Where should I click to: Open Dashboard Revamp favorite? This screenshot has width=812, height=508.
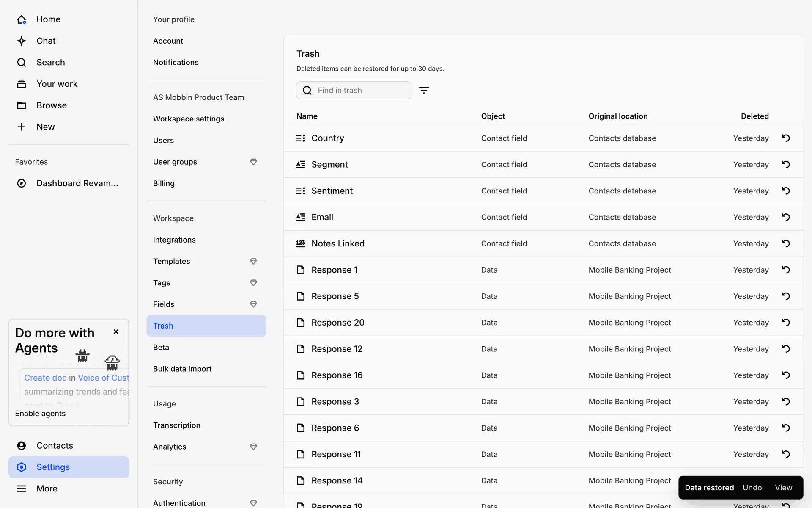[x=77, y=183]
